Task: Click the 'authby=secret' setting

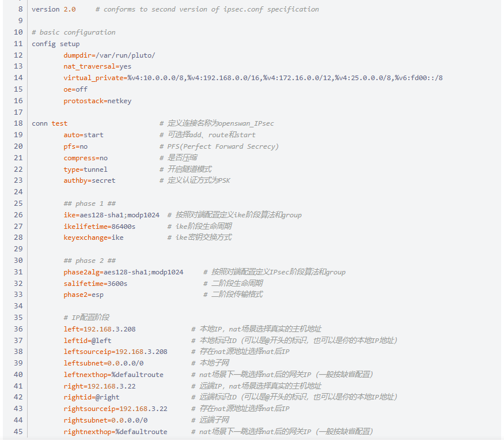Action: pyautogui.click(x=89, y=180)
